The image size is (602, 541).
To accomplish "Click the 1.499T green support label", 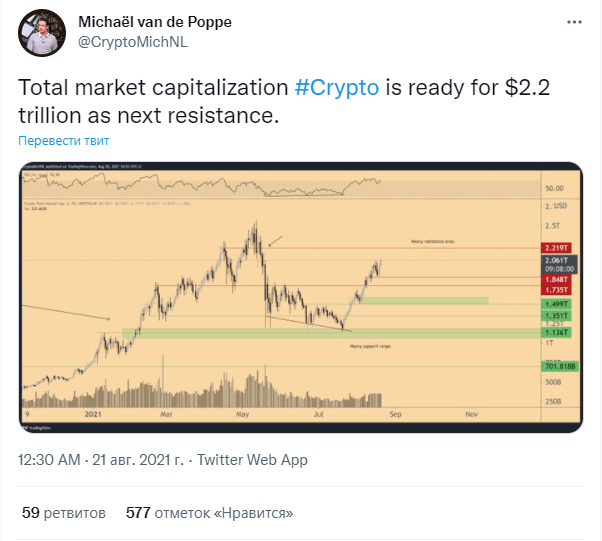I will pyautogui.click(x=556, y=304).
